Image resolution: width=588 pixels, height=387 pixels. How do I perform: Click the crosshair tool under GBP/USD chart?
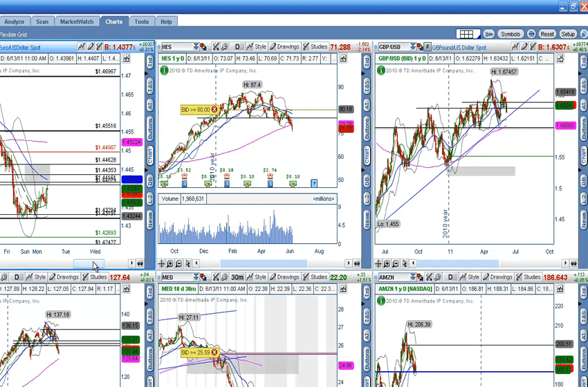tap(378, 264)
